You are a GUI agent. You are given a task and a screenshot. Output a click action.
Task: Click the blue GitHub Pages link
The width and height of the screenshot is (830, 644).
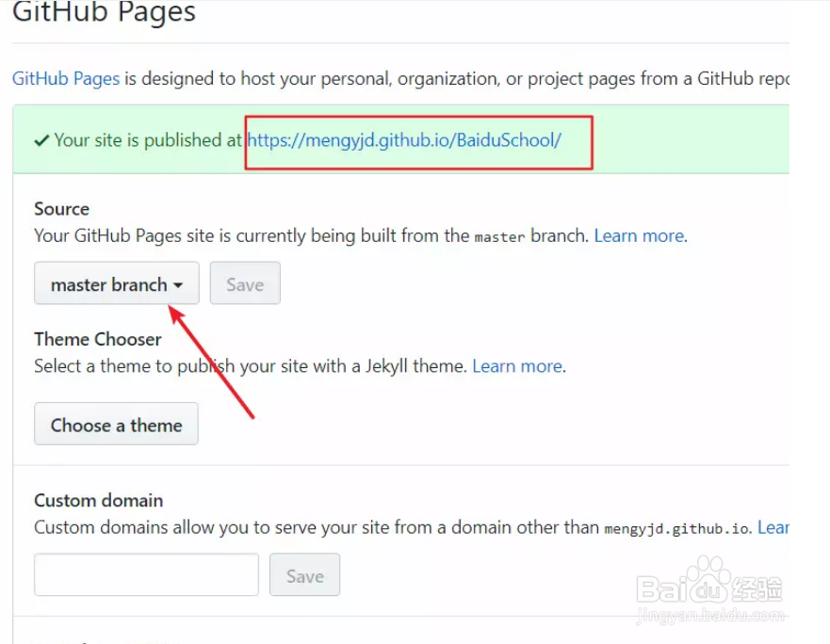[x=66, y=79]
